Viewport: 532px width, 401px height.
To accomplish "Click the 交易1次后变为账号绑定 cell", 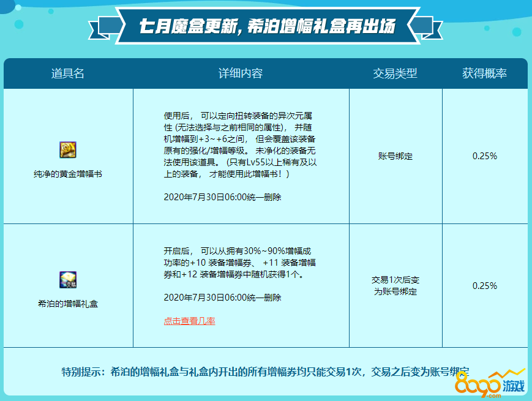I will [x=395, y=286].
